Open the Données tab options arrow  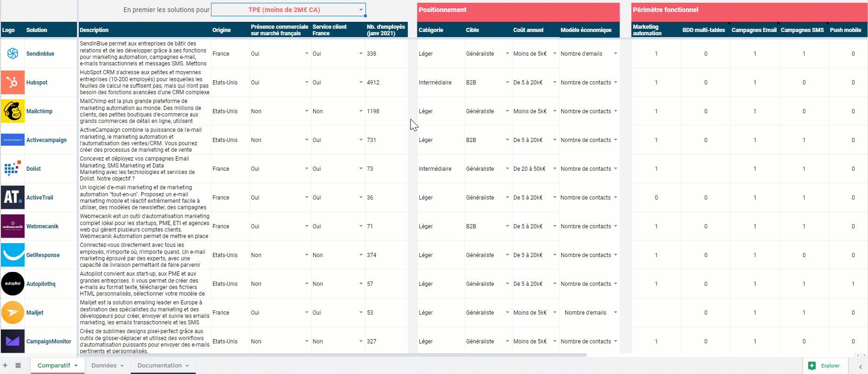(122, 366)
